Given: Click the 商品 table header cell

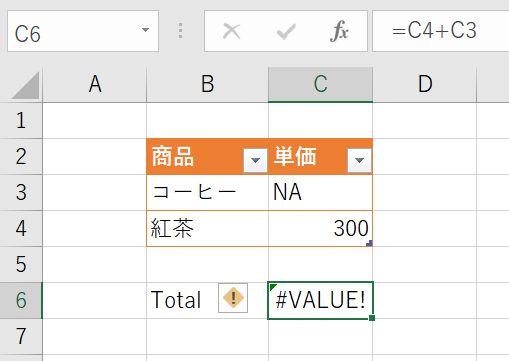Looking at the screenshot, I should click(207, 157).
